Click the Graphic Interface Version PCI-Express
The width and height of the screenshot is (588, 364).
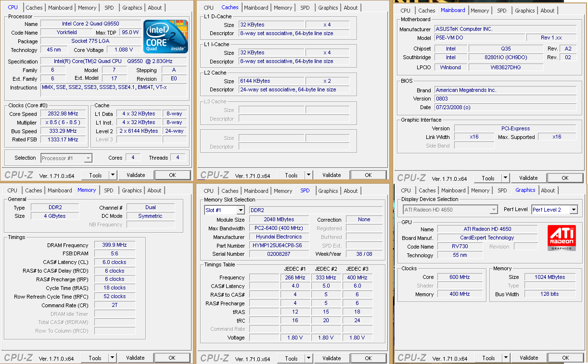click(x=514, y=129)
